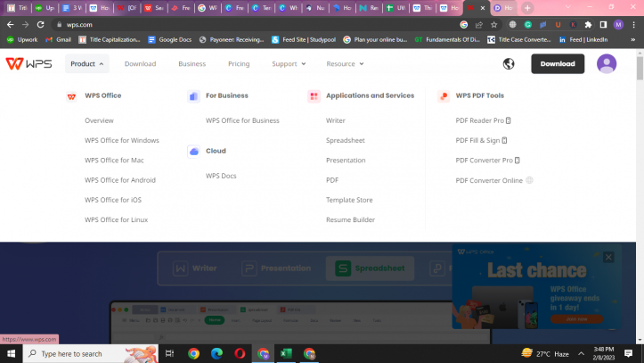The image size is (644, 363).
Task: Open the language globe icon
Action: (509, 63)
